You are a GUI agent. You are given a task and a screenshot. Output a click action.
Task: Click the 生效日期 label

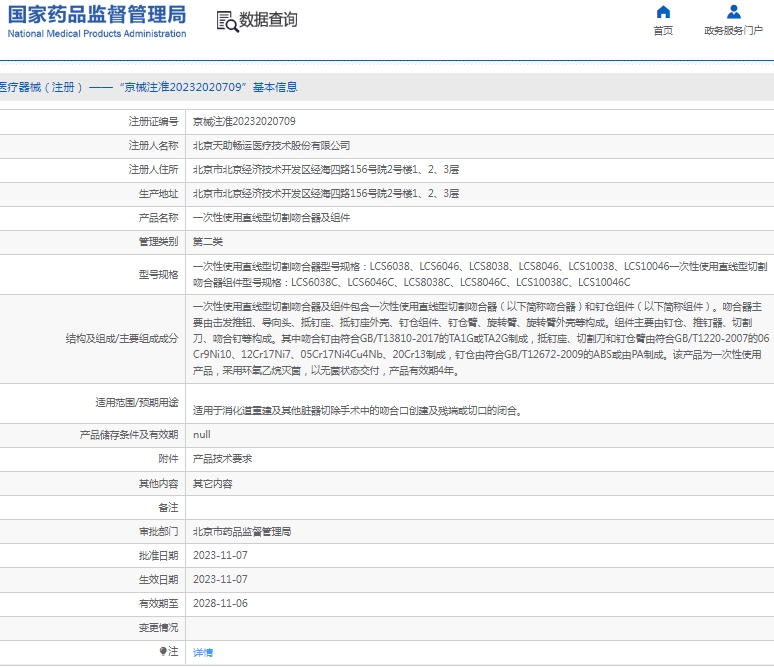click(x=158, y=580)
